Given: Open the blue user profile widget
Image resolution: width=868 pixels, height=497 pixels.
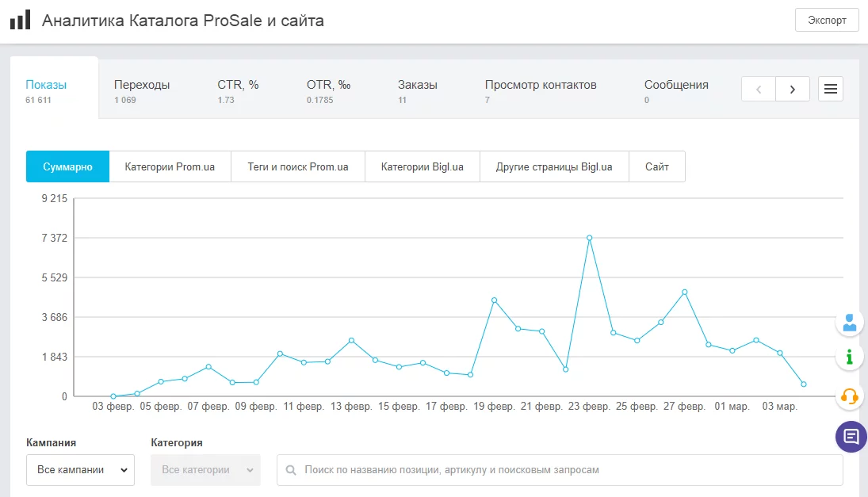Looking at the screenshot, I should point(850,323).
